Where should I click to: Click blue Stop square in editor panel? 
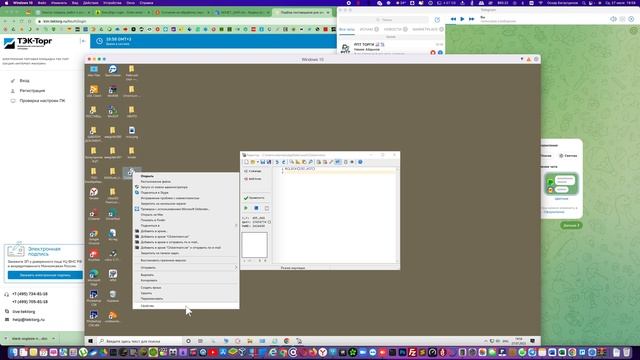[256, 208]
